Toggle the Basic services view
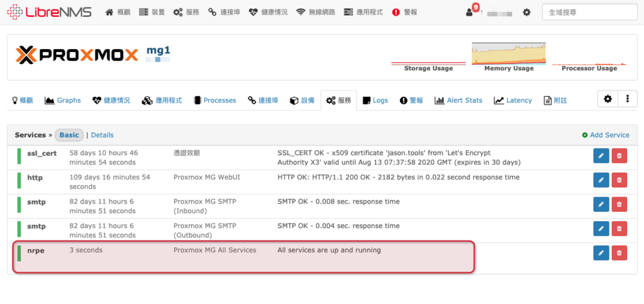Image resolution: width=644 pixels, height=304 pixels. [69, 135]
